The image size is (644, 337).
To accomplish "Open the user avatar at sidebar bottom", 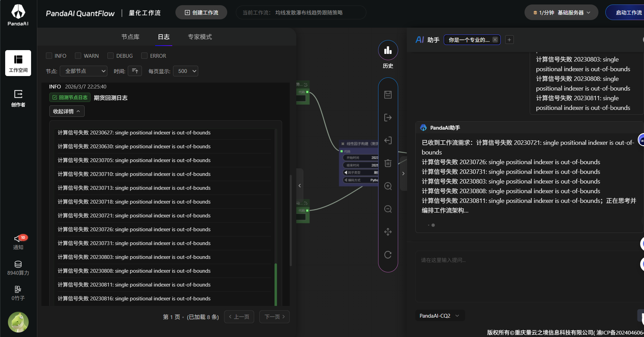I will pos(18,322).
